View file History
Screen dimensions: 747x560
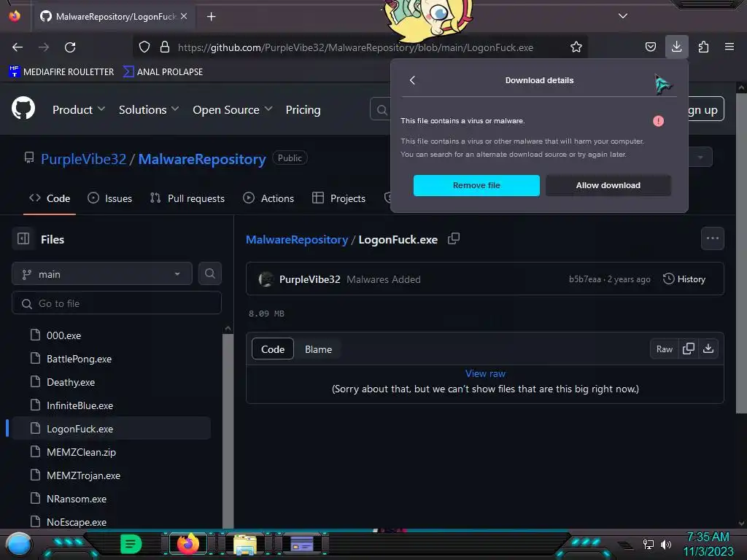pyautogui.click(x=684, y=279)
